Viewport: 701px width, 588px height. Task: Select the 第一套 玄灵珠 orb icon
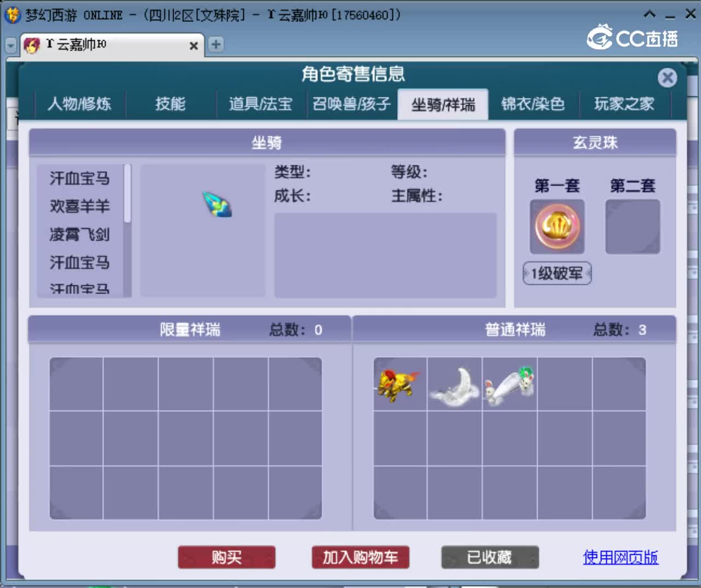557,227
